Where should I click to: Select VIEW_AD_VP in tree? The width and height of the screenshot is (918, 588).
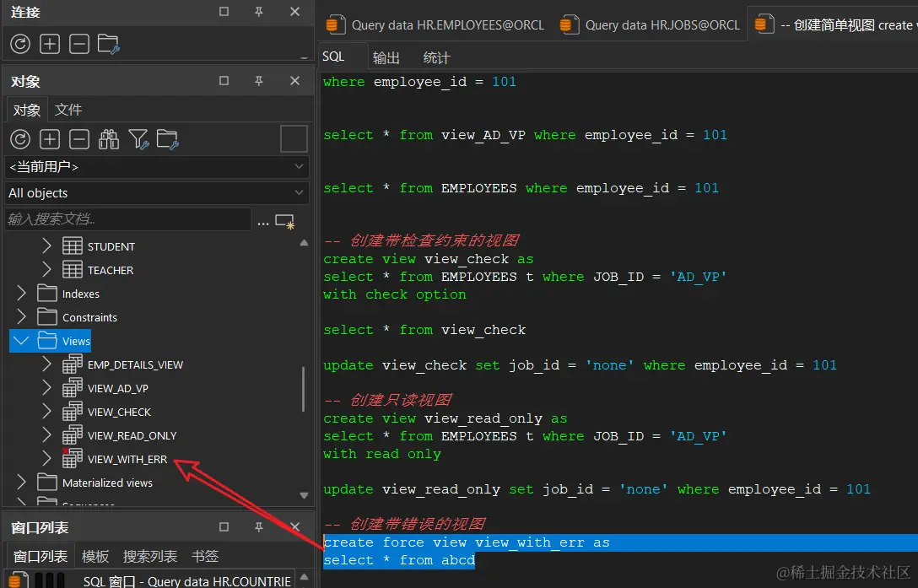(117, 388)
